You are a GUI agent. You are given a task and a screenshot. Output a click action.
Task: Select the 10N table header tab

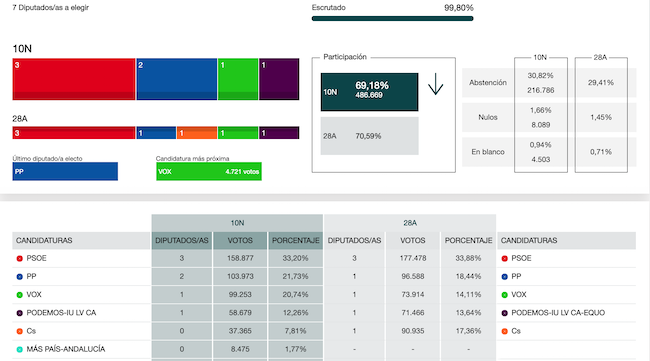coord(237,223)
